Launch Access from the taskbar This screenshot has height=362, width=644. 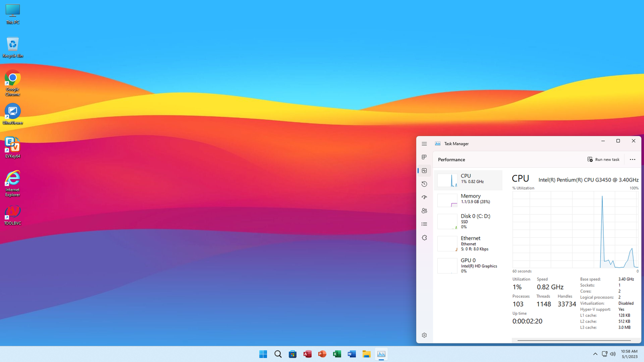click(x=307, y=354)
